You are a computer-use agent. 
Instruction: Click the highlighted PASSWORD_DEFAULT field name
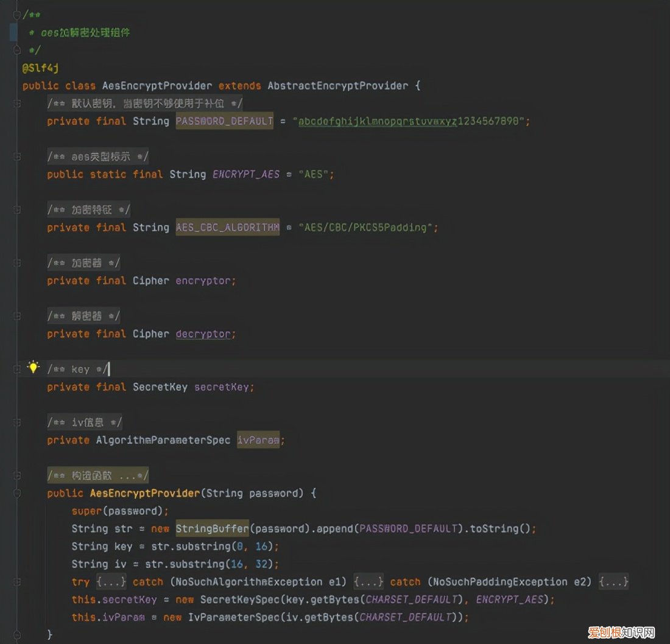[224, 121]
